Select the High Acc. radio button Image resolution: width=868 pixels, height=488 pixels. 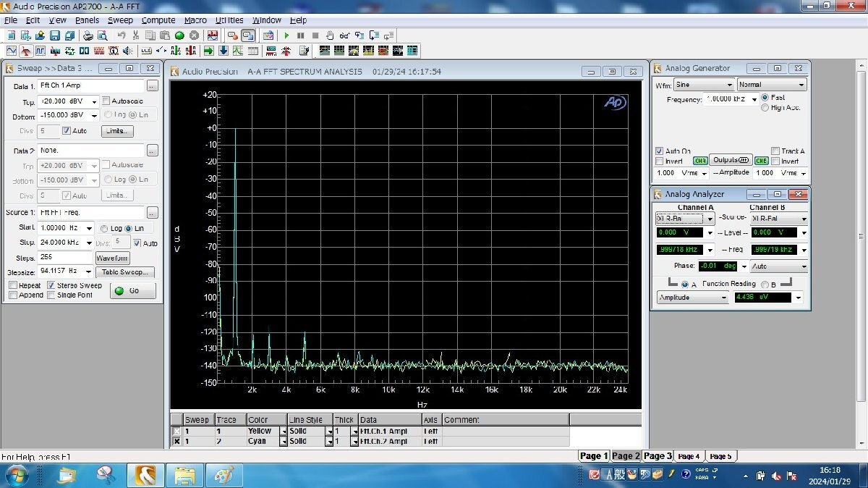[x=765, y=108]
